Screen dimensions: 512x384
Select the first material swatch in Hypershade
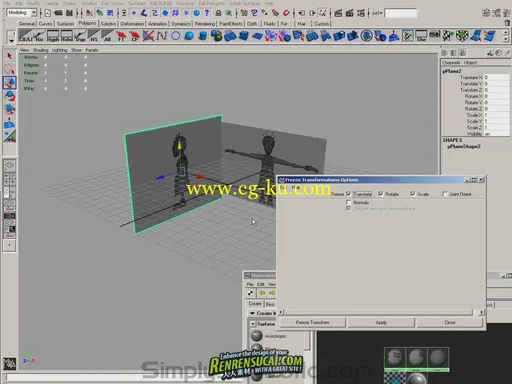tap(395, 358)
